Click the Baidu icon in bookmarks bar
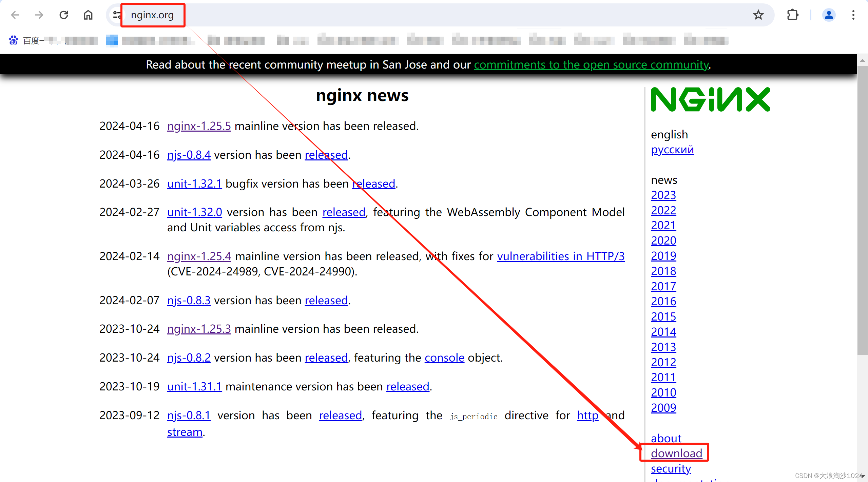 [14, 40]
